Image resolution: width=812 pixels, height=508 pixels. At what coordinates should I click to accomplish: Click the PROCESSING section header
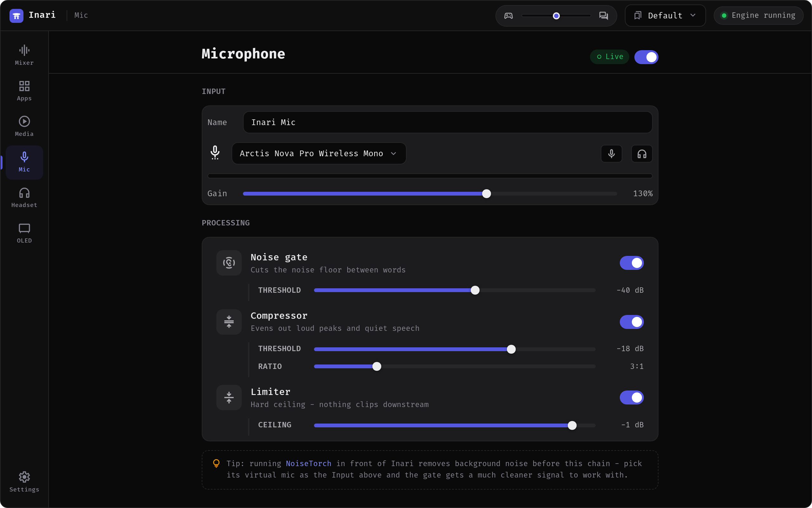click(x=226, y=223)
